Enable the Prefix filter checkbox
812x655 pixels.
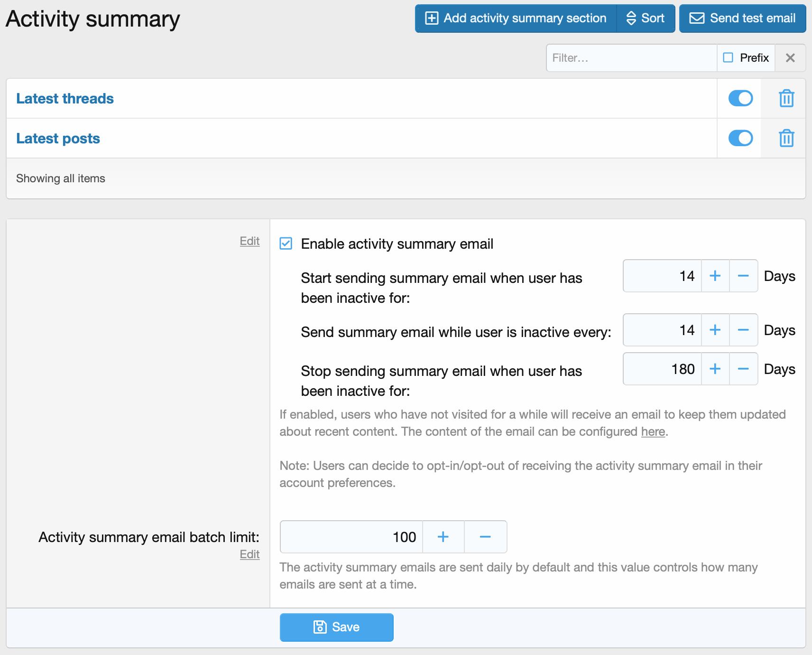[x=728, y=58]
